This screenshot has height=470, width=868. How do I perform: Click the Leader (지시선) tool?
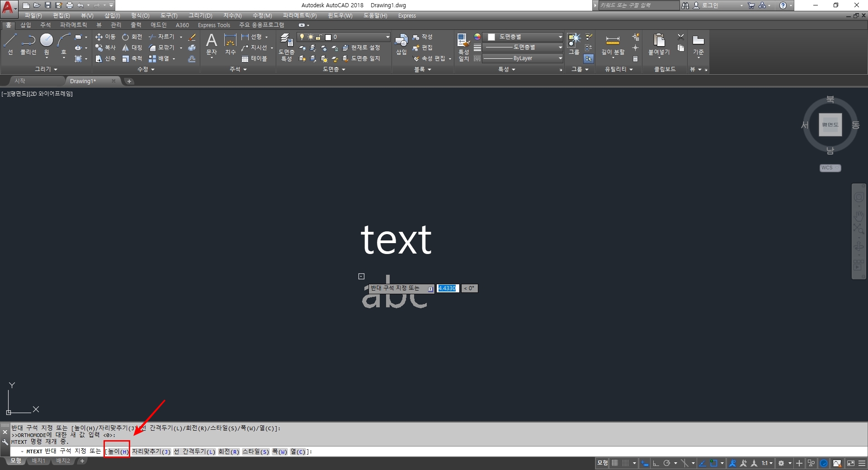point(255,47)
